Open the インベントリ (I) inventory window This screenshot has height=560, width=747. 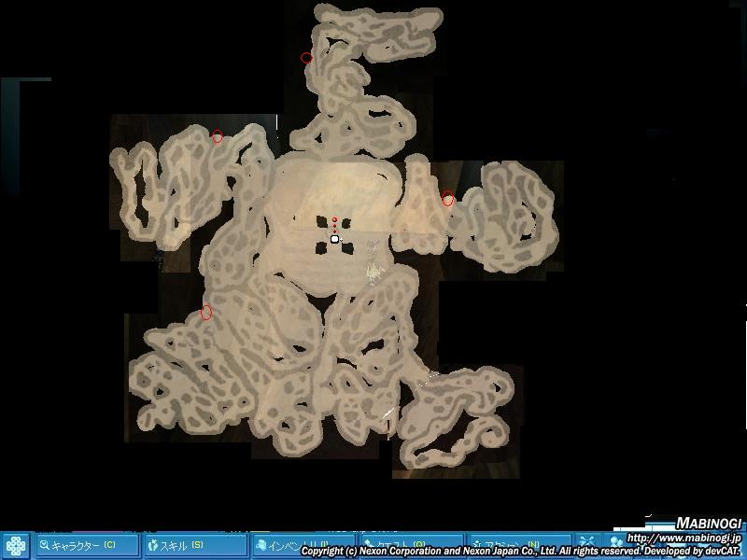point(303,545)
